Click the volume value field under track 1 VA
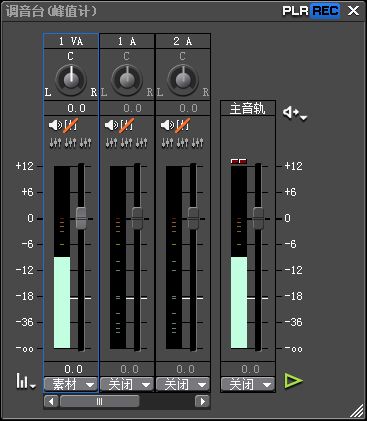Image resolution: width=367 pixels, height=421 pixels. coord(71,369)
